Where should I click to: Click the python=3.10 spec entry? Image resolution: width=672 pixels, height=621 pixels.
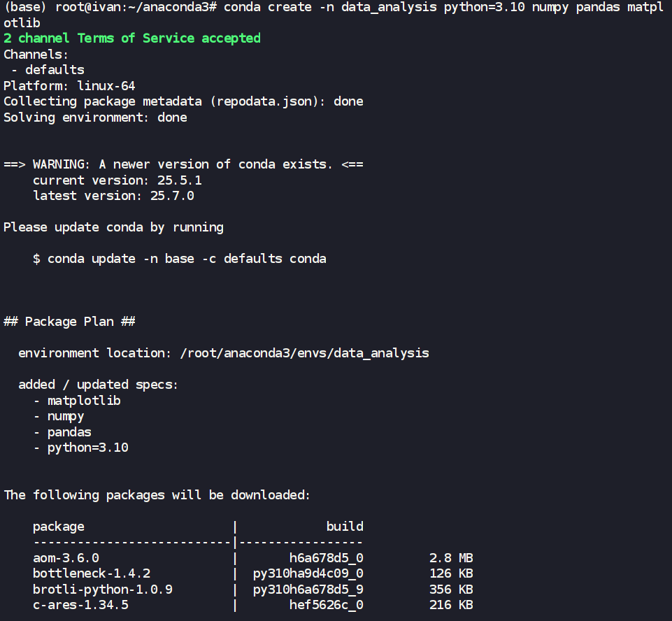[x=87, y=448]
